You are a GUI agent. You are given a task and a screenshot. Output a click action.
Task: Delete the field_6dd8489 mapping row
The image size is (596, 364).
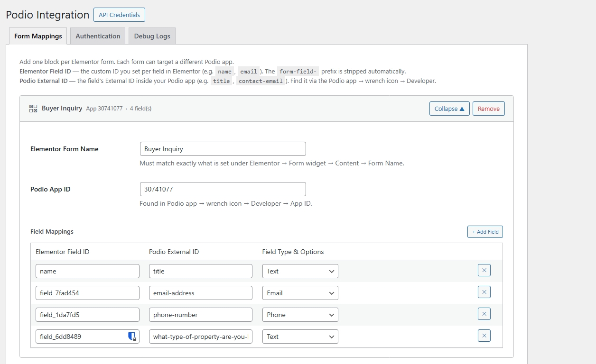pyautogui.click(x=484, y=336)
